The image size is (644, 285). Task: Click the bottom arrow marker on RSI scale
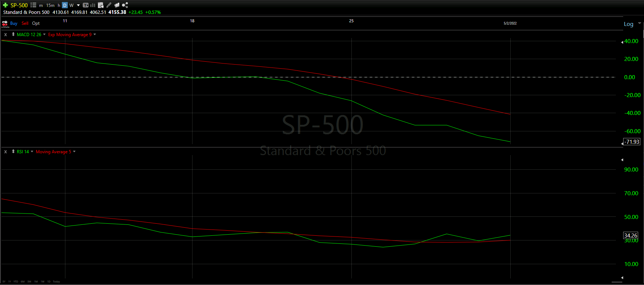click(622, 278)
